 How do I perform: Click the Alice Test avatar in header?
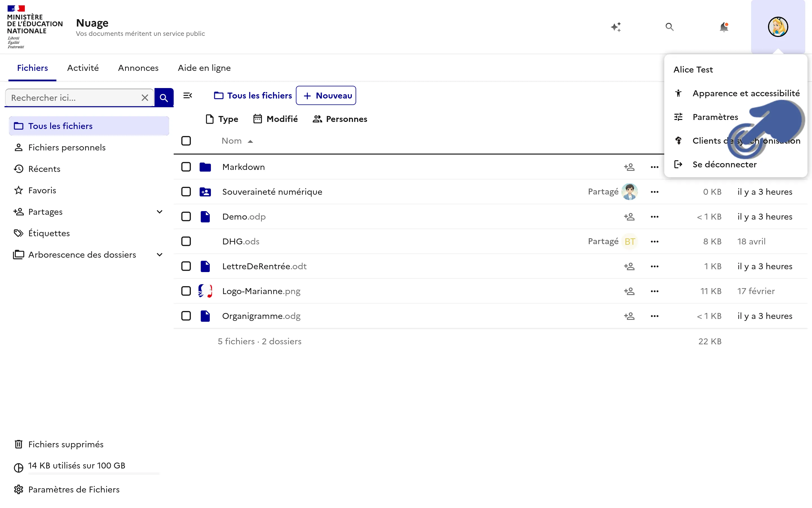click(x=778, y=27)
